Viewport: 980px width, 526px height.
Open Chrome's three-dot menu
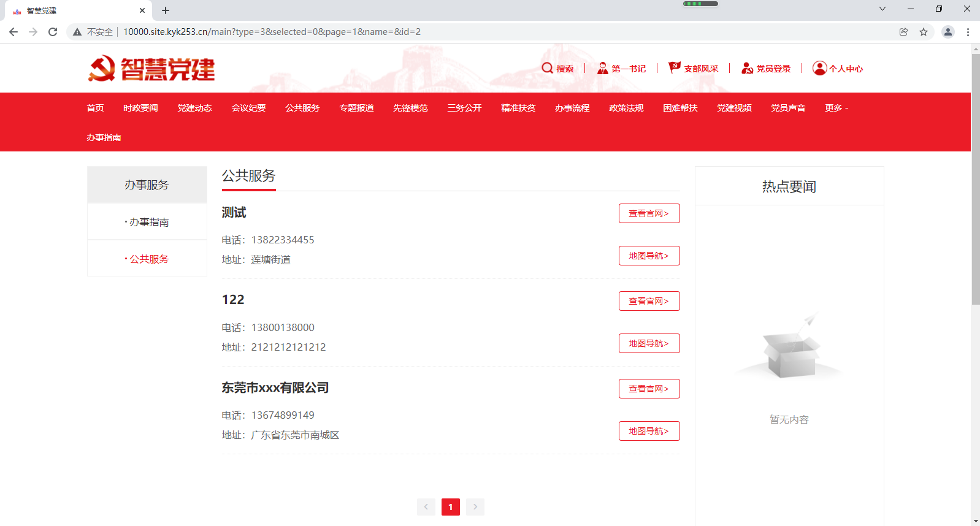(x=968, y=32)
